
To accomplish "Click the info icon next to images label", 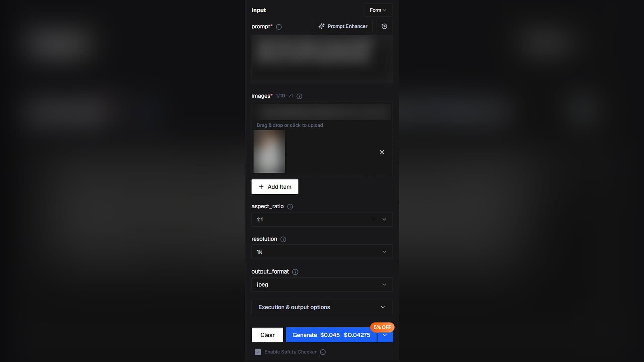I will click(x=299, y=96).
